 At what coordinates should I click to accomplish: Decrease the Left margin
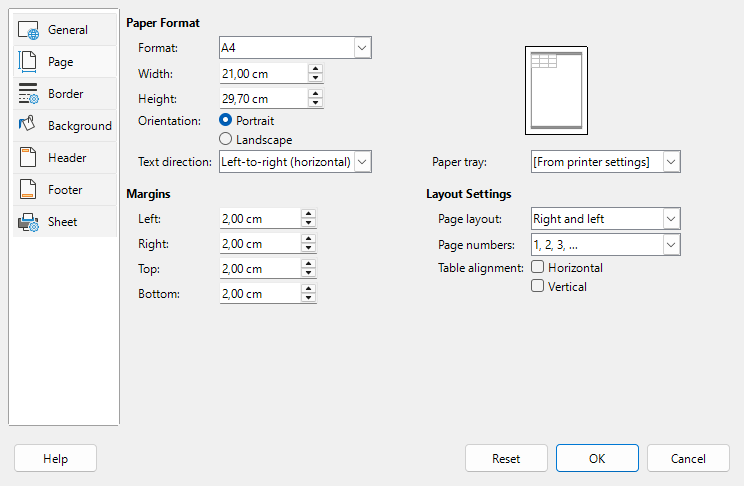[x=308, y=223]
